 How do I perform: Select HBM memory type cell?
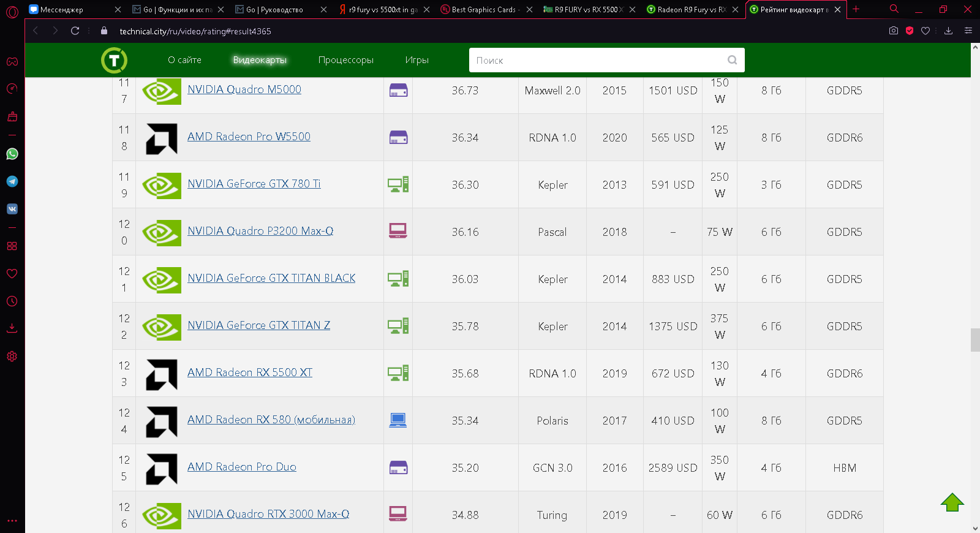(x=845, y=468)
